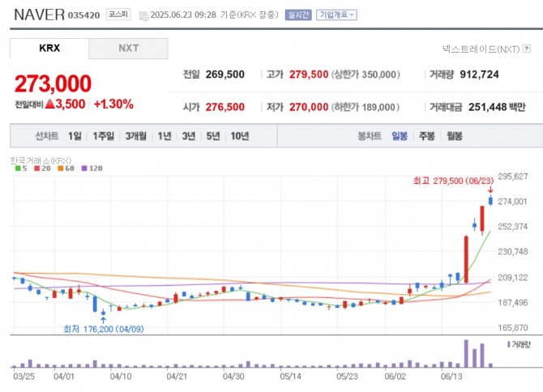Open the calendar icon beside the timestamp

pyautogui.click(x=143, y=15)
